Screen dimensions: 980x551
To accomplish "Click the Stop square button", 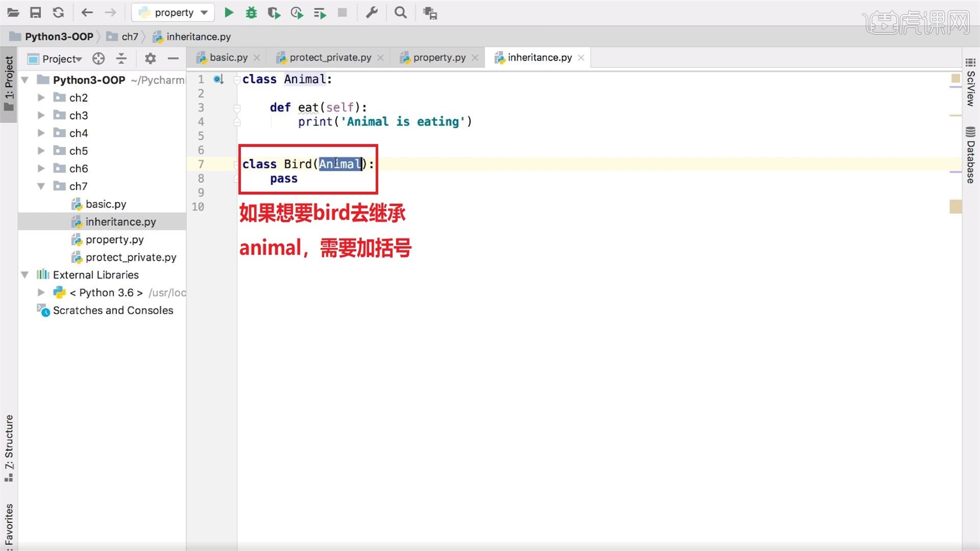I will [x=342, y=12].
